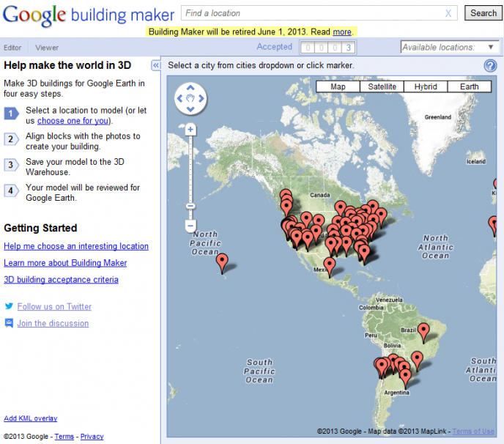Zoom out with the minus button
The height and width of the screenshot is (444, 504).
pos(190,226)
